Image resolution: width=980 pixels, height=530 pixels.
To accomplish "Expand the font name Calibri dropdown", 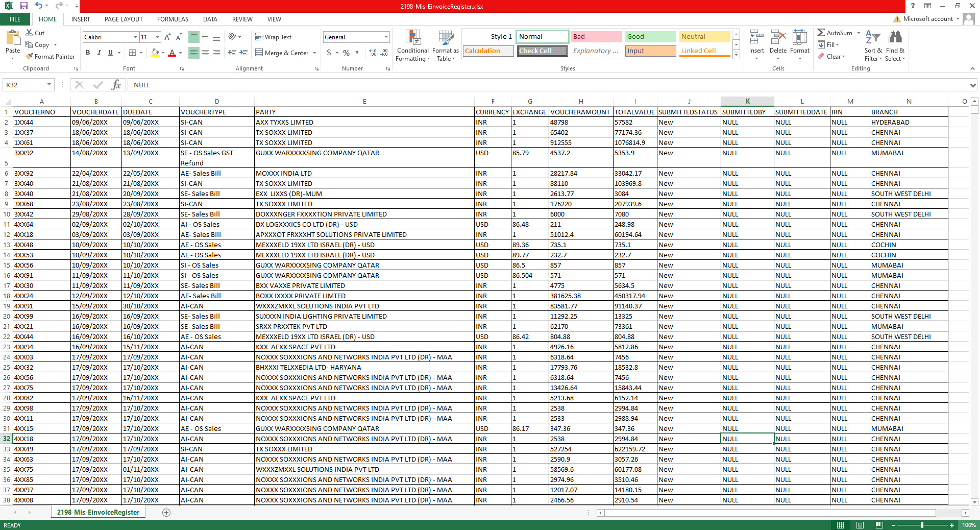I will (x=135, y=37).
